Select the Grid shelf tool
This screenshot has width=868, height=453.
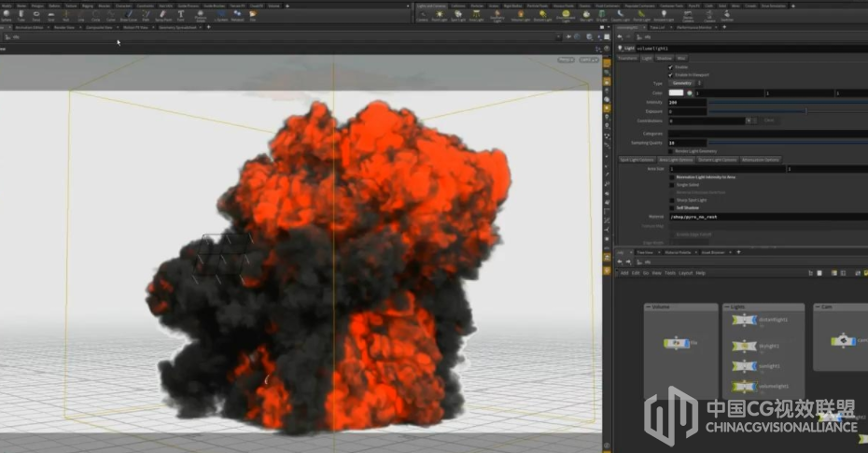point(51,16)
